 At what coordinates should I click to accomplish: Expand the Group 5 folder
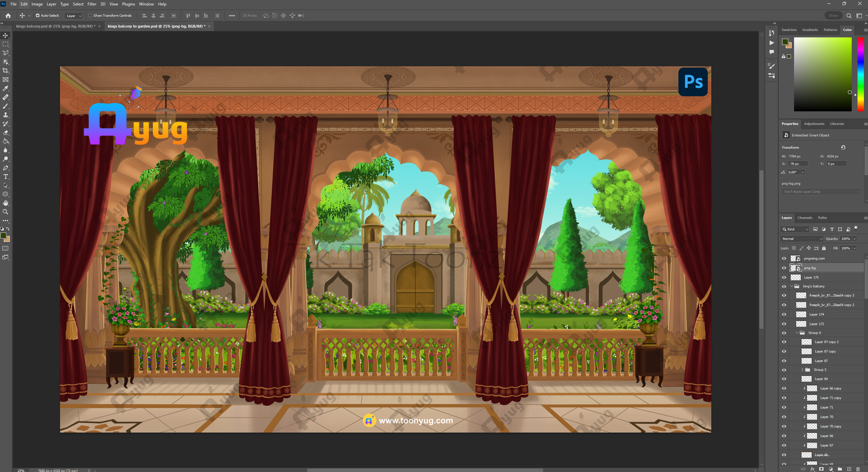pyautogui.click(x=802, y=370)
